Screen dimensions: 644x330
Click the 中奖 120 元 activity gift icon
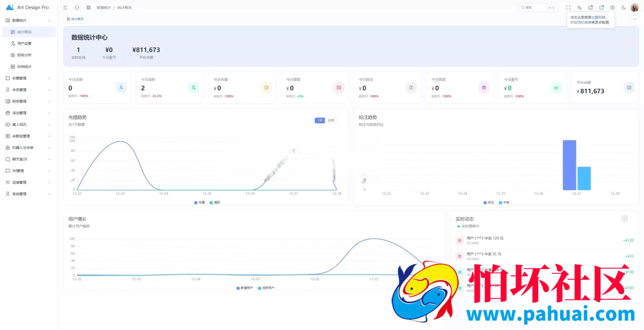460,240
